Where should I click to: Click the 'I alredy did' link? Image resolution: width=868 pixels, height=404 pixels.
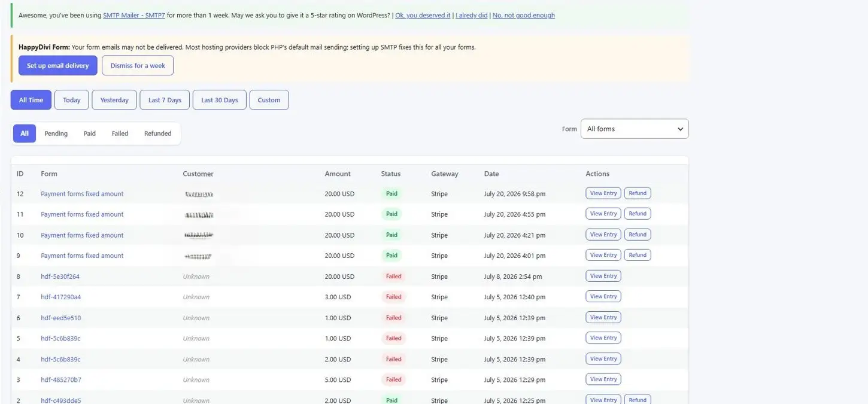(x=471, y=16)
